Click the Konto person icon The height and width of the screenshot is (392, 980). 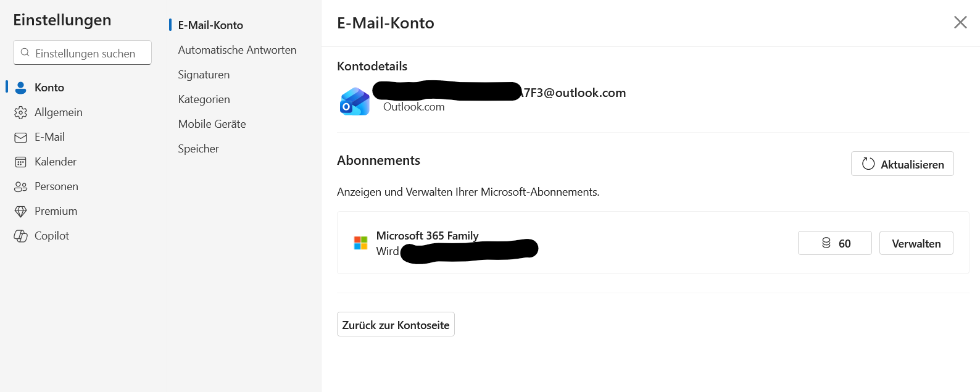click(21, 88)
